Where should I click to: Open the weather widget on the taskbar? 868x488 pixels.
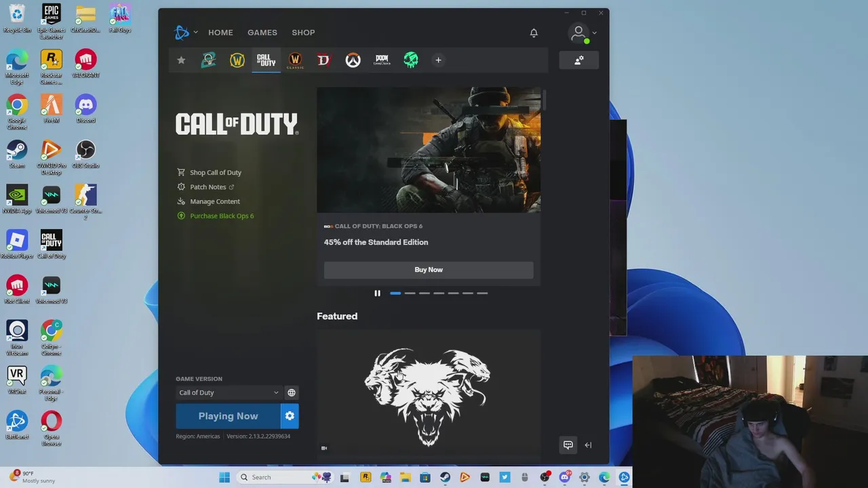34,477
